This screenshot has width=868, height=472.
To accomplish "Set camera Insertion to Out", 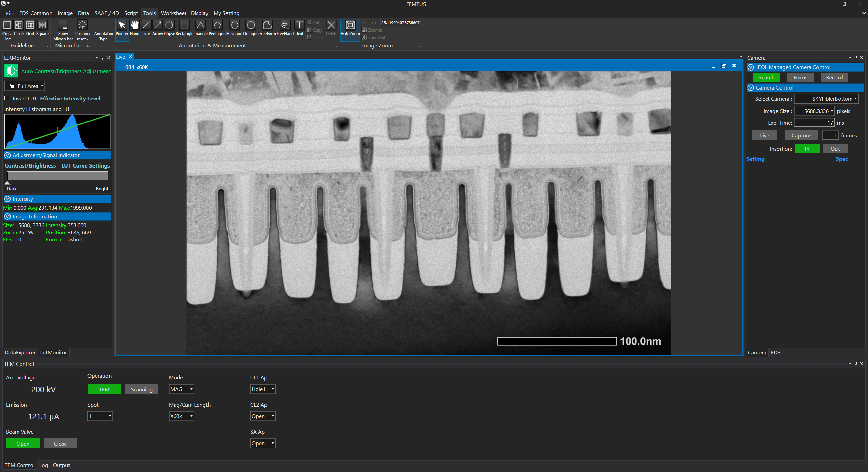I will 835,149.
